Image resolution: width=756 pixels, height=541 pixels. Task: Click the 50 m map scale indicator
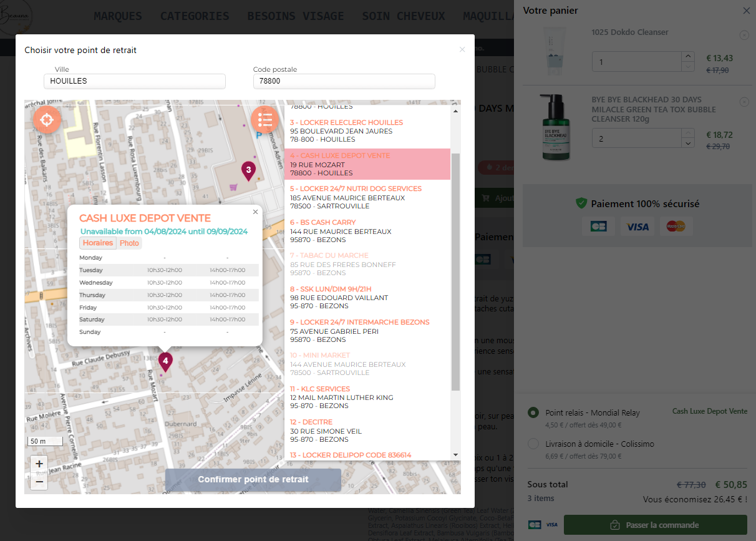pos(45,441)
